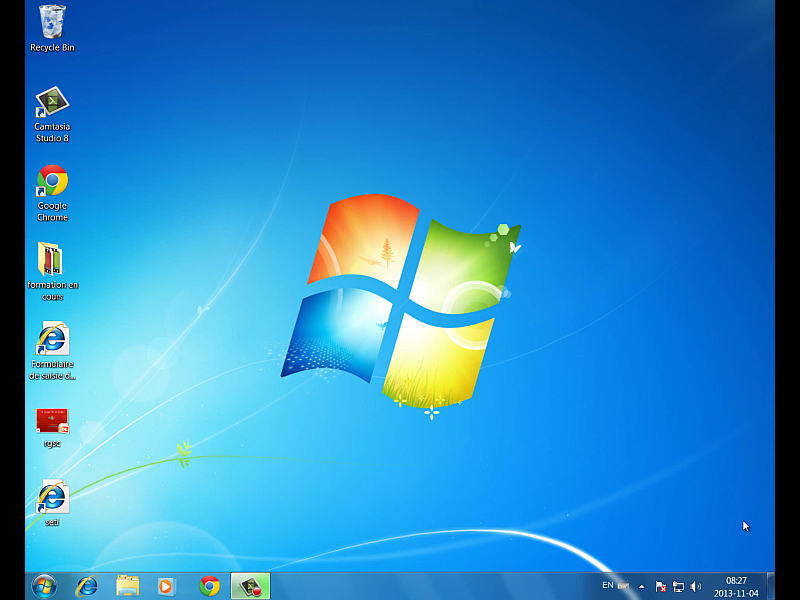Open the speaker volume control
Screen dimensions: 800x600
pyautogui.click(x=696, y=586)
